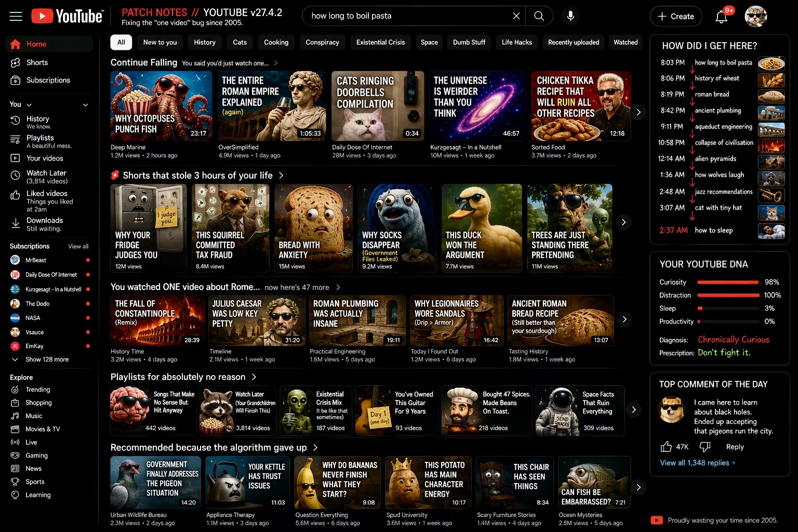Show next Shorts in the row
The image size is (798, 532).
(x=624, y=222)
